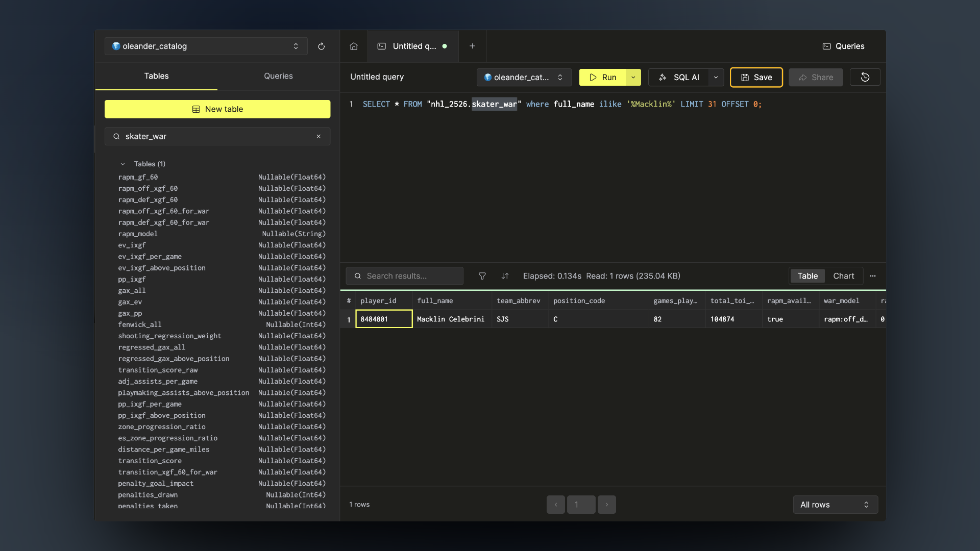Select the position_code column header
980x551 pixels.
coord(599,301)
